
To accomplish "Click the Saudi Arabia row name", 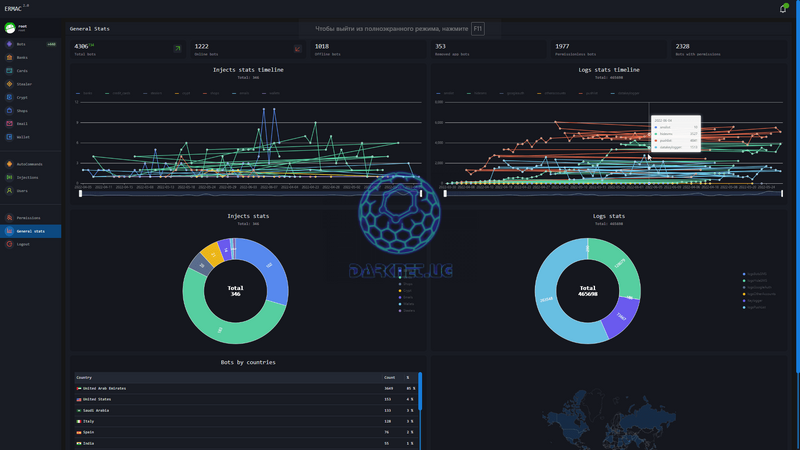I will tap(95, 411).
